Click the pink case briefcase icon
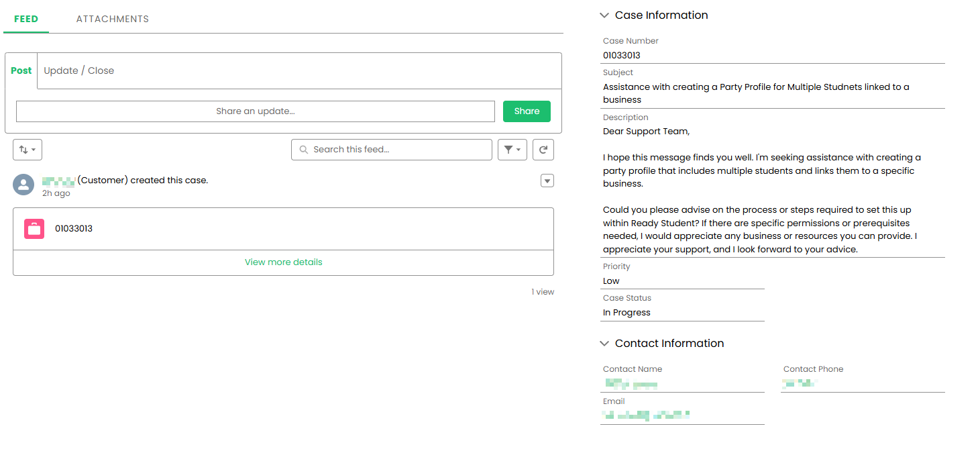Screen dimensions: 980x449 tap(34, 229)
